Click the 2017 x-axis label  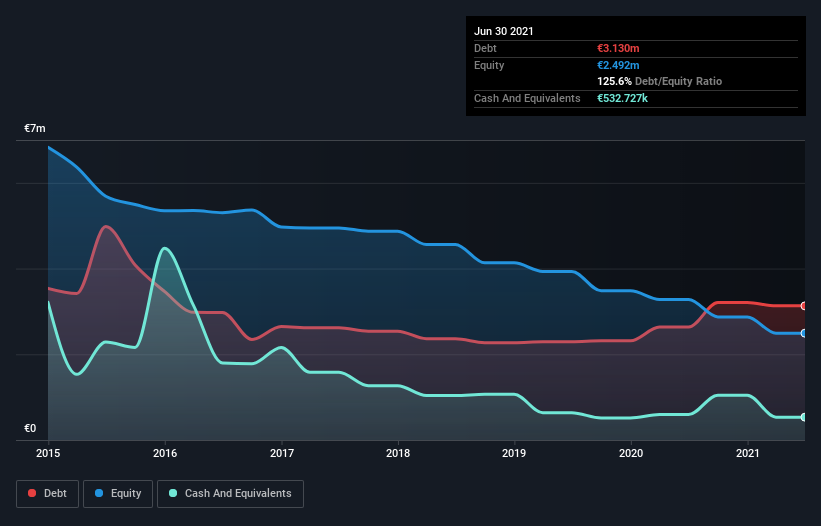click(282, 453)
